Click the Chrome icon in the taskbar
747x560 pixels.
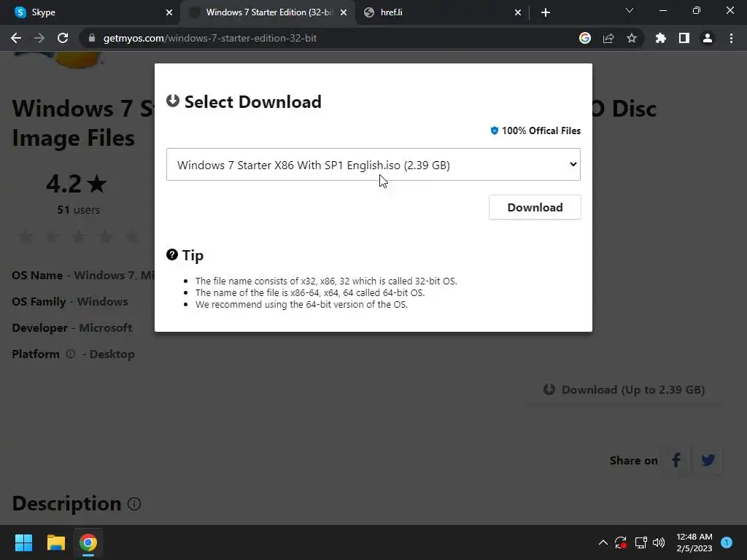88,542
